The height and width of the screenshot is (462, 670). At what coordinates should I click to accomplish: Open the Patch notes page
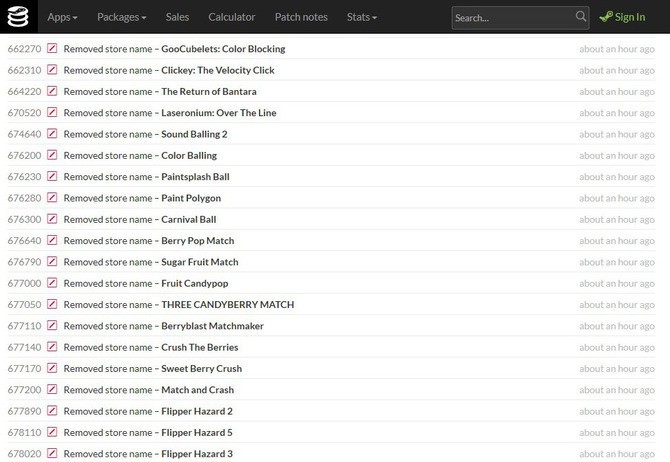point(301,17)
